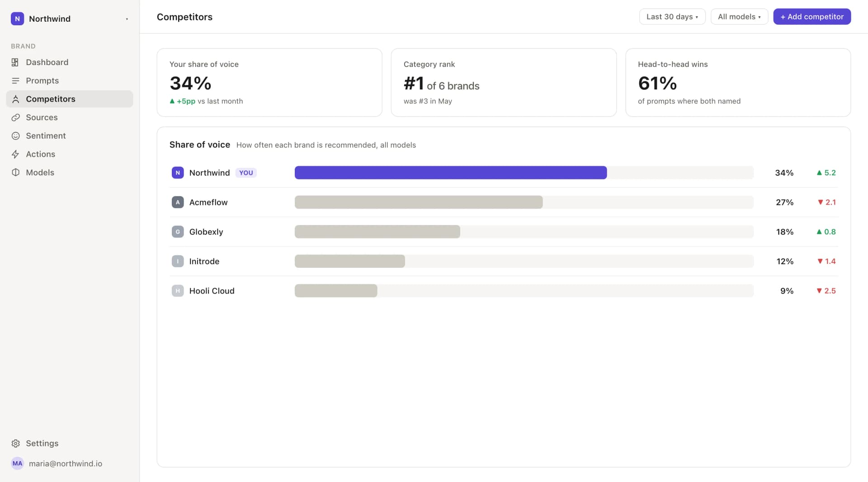Screen dimensions: 868x482
Task: Click the Your share of voice card
Action: [x=269, y=83]
